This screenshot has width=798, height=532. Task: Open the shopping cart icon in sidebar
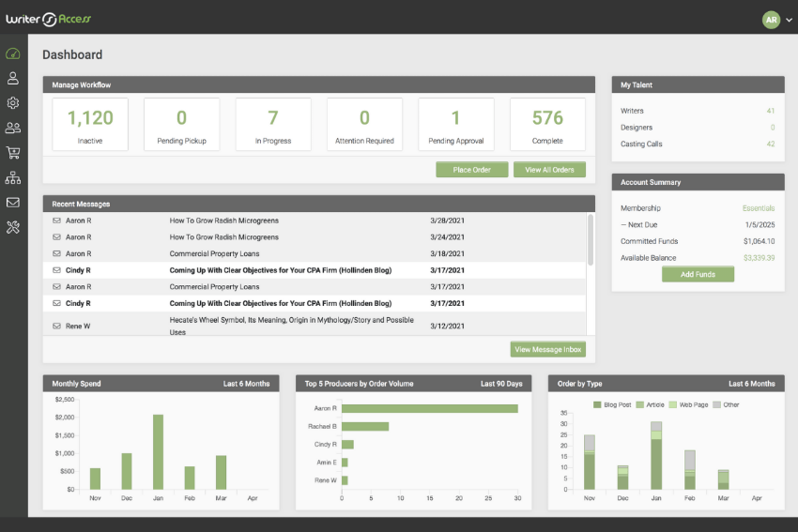(13, 152)
